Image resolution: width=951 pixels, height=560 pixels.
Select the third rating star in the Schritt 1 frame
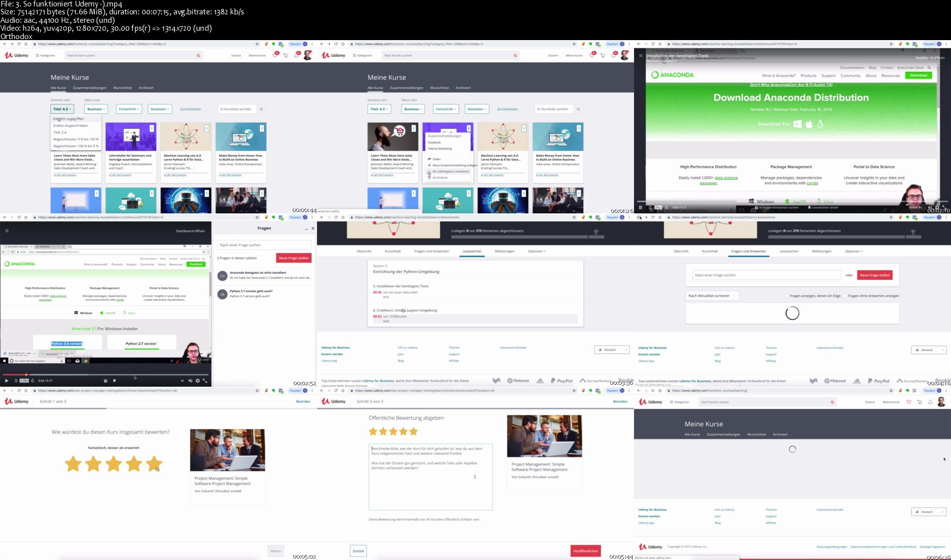pyautogui.click(x=113, y=464)
